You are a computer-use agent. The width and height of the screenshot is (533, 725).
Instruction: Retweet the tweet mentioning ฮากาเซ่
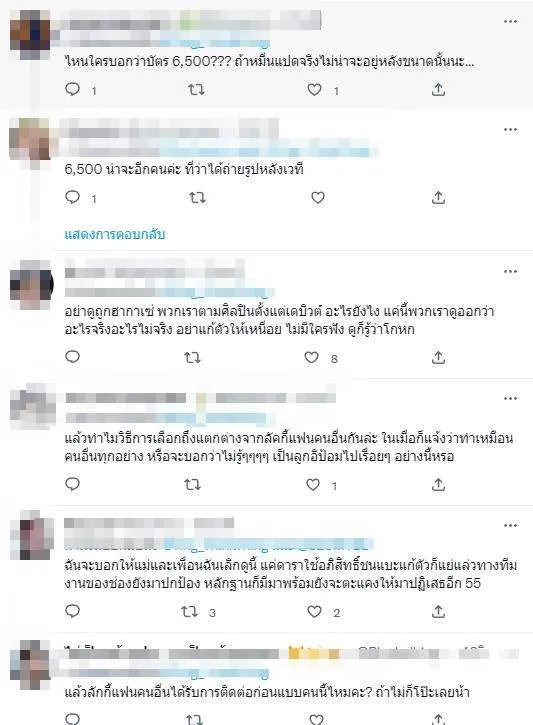click(x=192, y=357)
